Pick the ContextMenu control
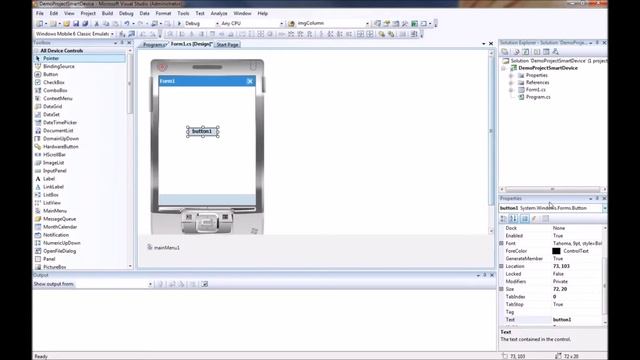The height and width of the screenshot is (360, 640). coord(58,98)
